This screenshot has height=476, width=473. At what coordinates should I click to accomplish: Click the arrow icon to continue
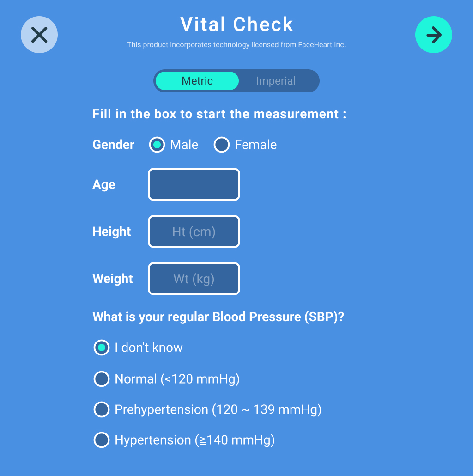[x=433, y=34]
